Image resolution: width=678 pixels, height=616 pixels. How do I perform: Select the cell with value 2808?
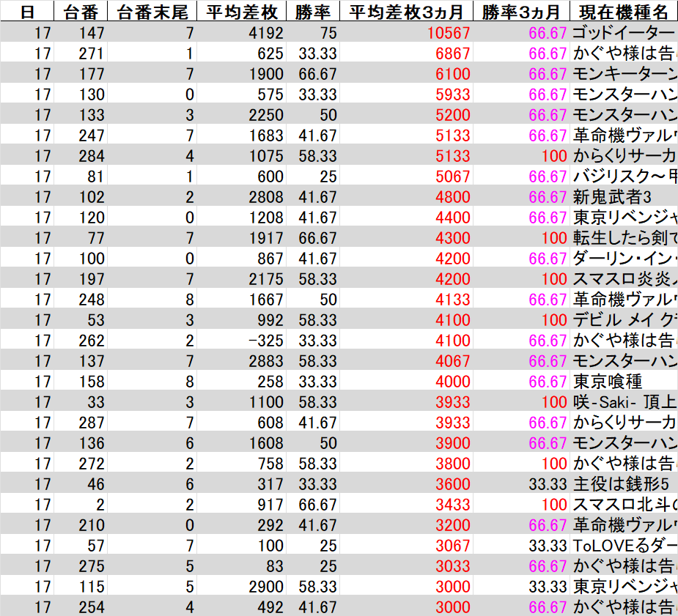241,197
